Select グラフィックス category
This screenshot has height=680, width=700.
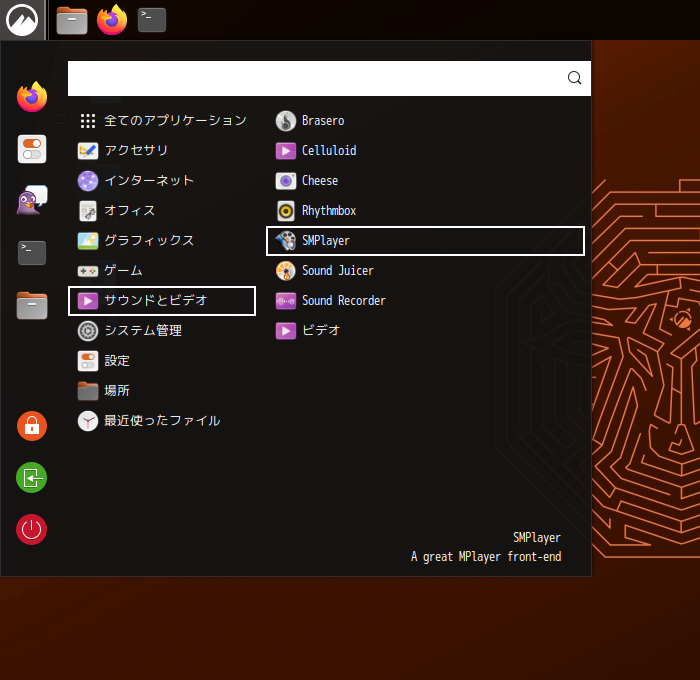[x=162, y=241]
